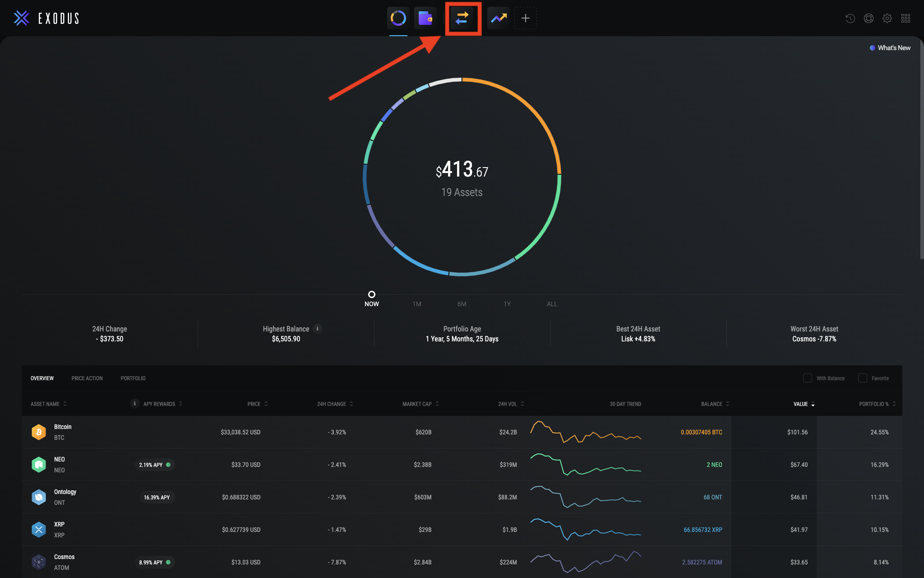Sort by Value column

[x=804, y=404]
